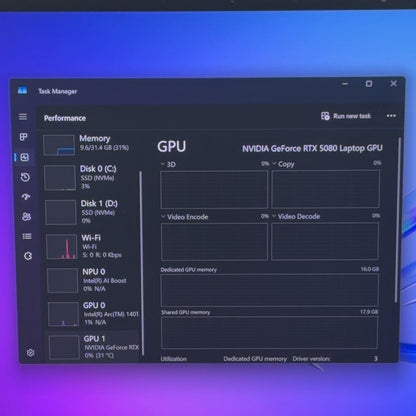Viewport: 416px width, 416px height.
Task: Open the Services page icon
Action: click(28, 256)
